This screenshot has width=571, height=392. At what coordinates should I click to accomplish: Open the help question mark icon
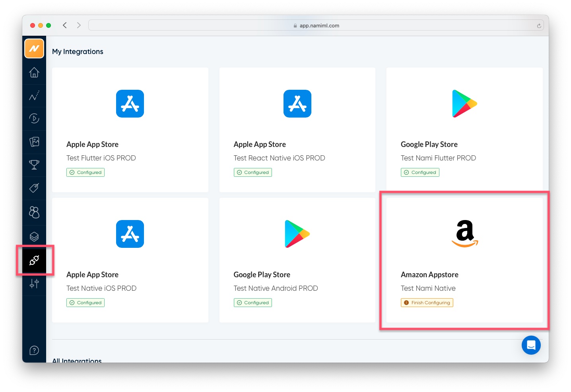point(34,350)
